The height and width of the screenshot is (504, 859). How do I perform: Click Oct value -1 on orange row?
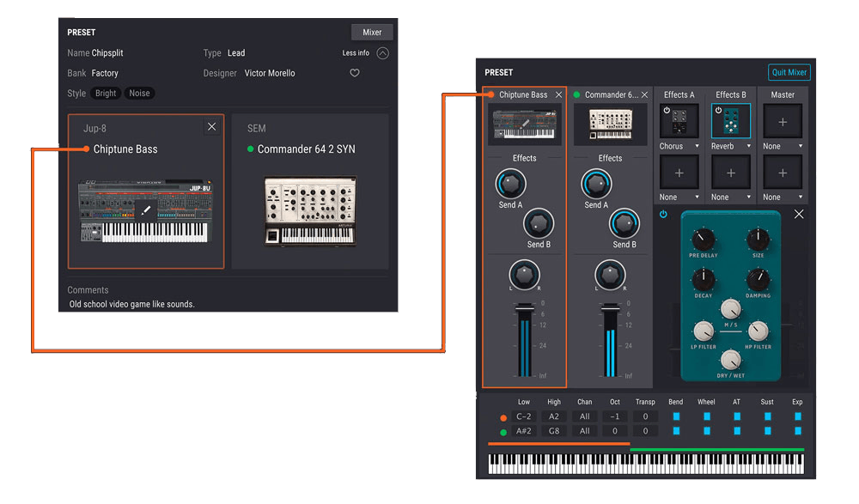pos(615,416)
